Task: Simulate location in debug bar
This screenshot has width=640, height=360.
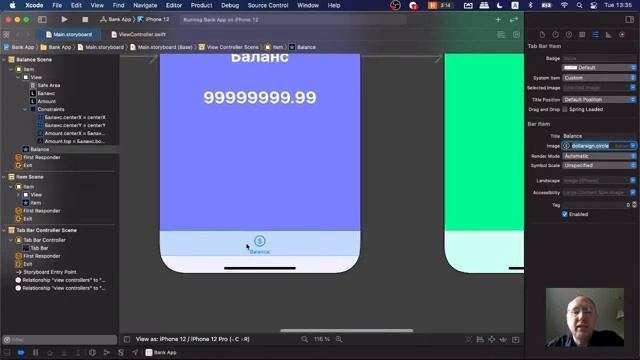Action: pyautogui.click(x=135, y=352)
